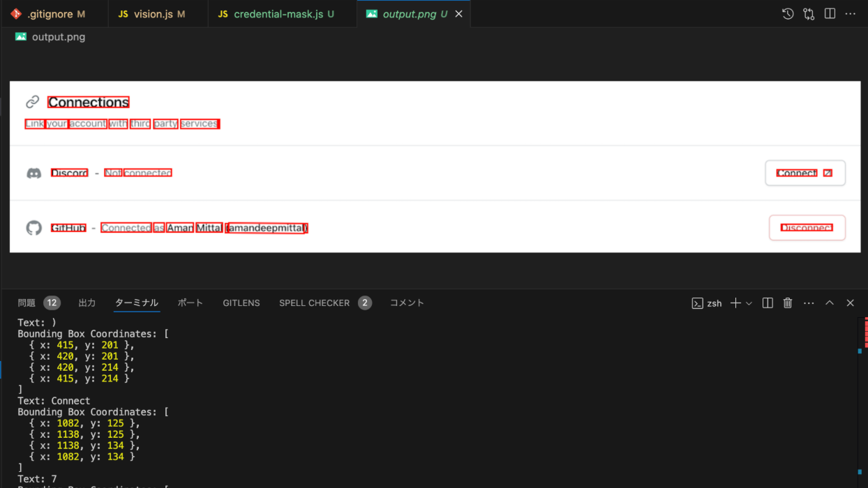Click the image icon on output.png tab

[371, 14]
